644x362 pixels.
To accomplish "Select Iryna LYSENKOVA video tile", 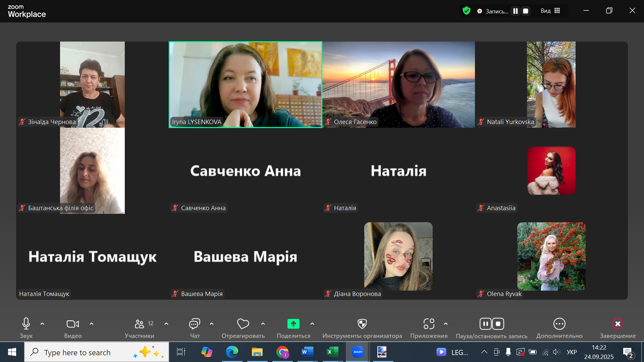I will click(x=245, y=84).
